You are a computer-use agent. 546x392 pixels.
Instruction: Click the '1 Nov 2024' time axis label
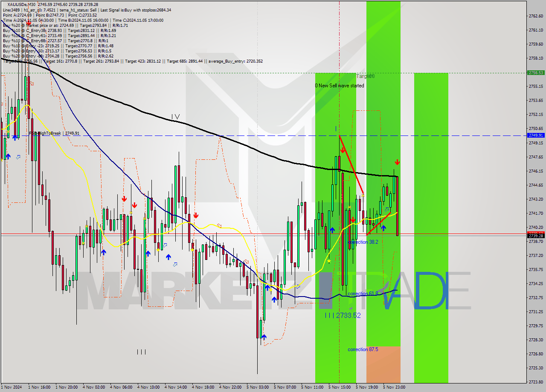[x=11, y=387]
